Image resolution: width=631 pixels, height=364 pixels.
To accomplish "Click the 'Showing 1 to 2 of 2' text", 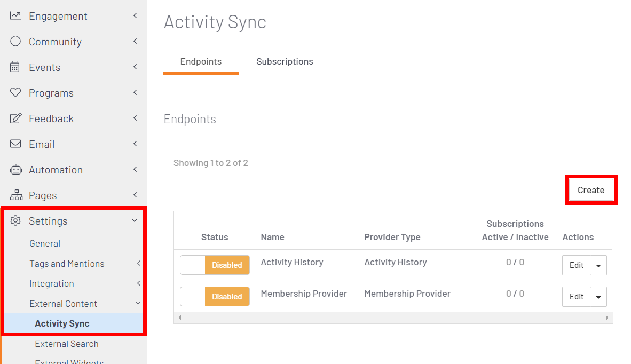I will click(210, 163).
